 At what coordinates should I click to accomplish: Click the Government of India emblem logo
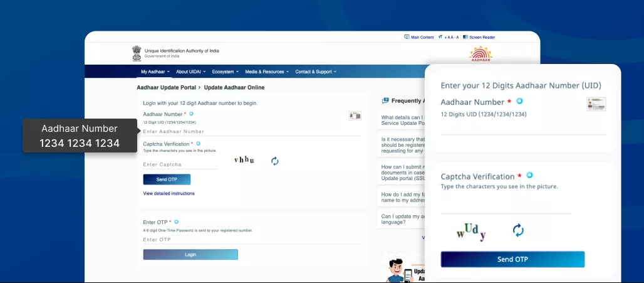pyautogui.click(x=137, y=53)
